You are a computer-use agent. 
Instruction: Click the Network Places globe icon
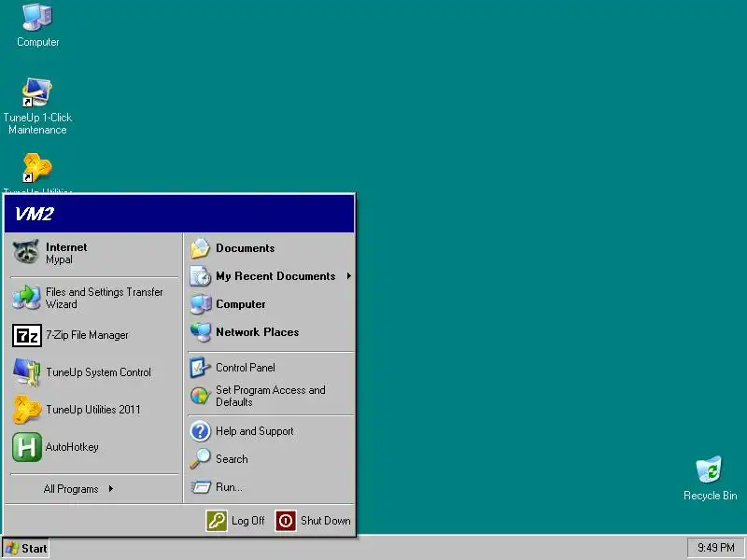click(x=200, y=332)
